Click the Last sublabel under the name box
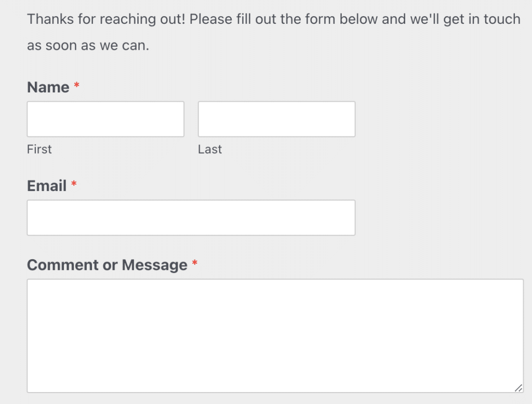 click(209, 149)
